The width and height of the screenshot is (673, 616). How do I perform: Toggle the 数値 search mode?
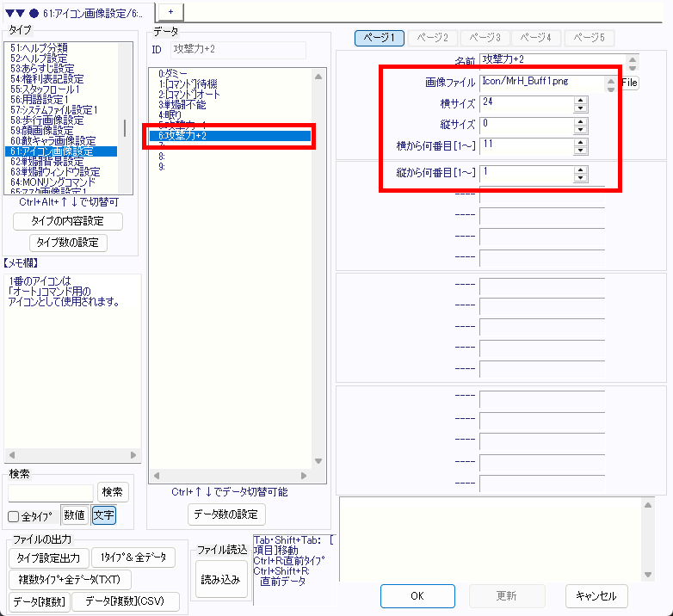point(75,515)
